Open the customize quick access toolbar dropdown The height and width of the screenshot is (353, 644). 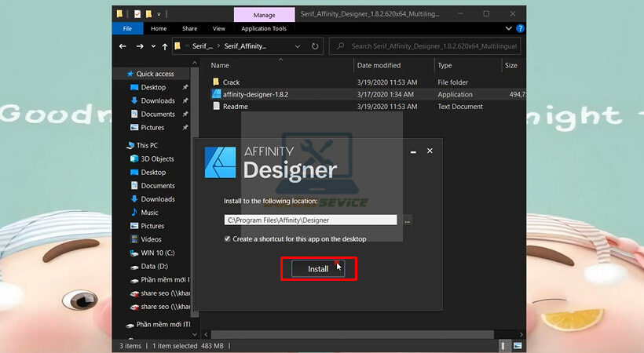159,14
